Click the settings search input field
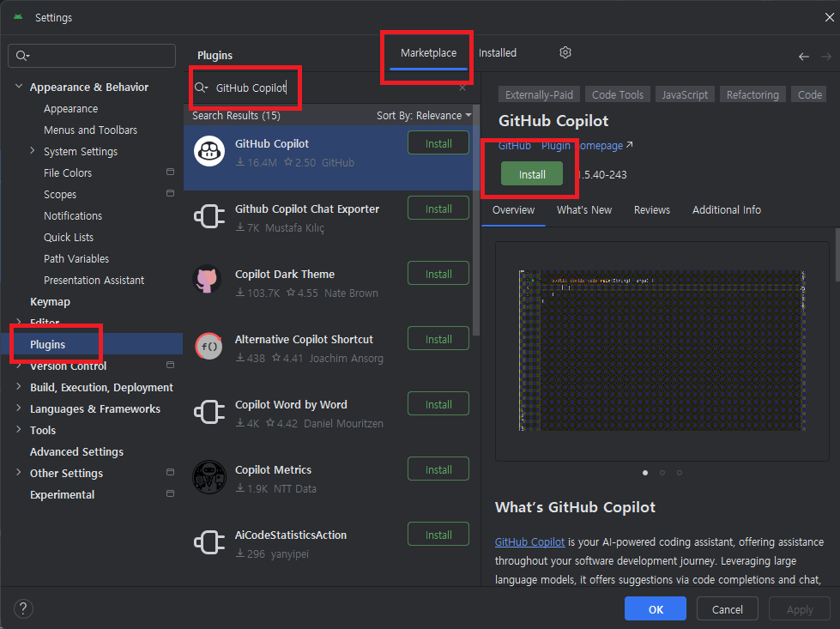This screenshot has width=840, height=629. [92, 56]
